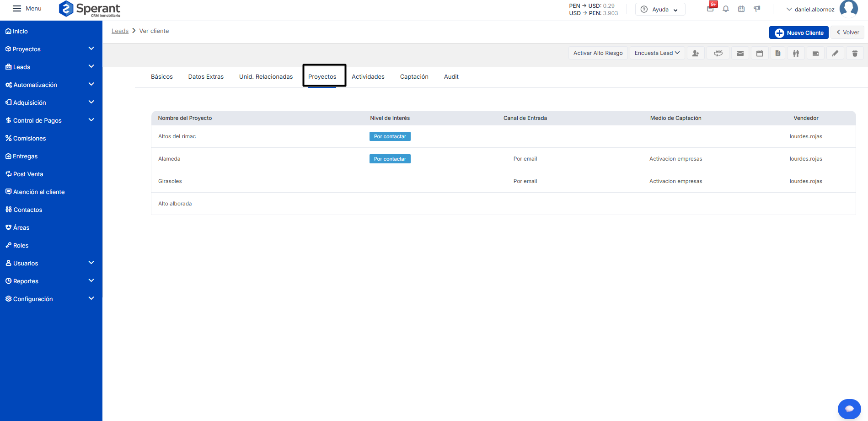
Task: Switch to the Actividades tab
Action: 368,77
